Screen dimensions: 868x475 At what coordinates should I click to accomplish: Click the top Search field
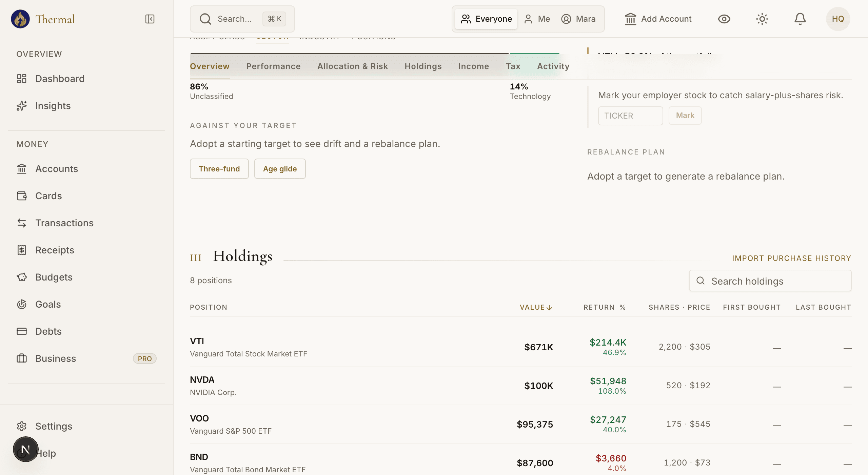point(242,19)
